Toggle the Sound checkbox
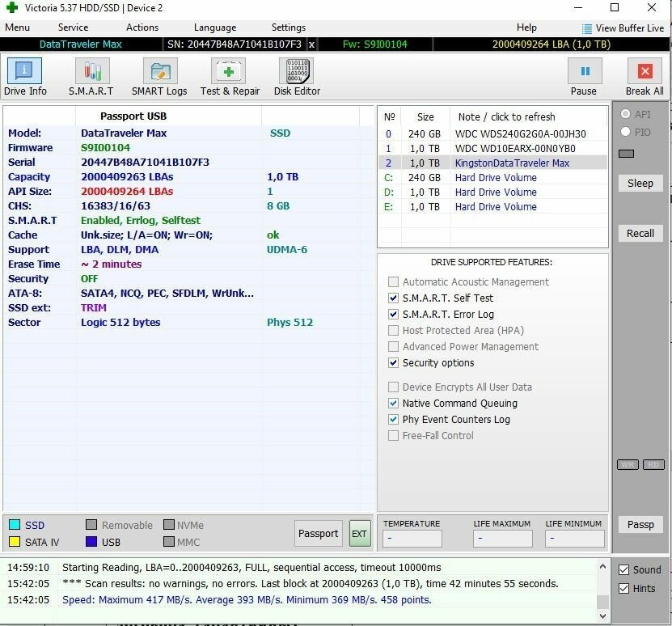 point(624,570)
